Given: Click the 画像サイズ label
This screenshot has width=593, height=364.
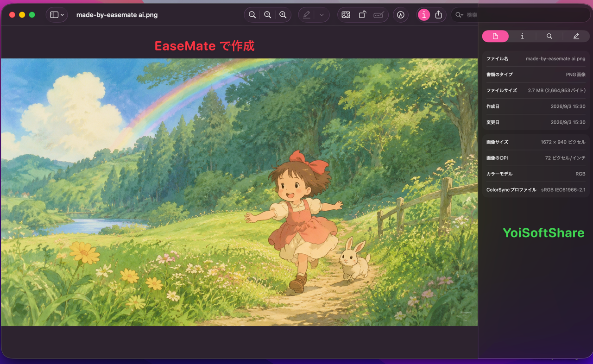Looking at the screenshot, I should [x=497, y=142].
